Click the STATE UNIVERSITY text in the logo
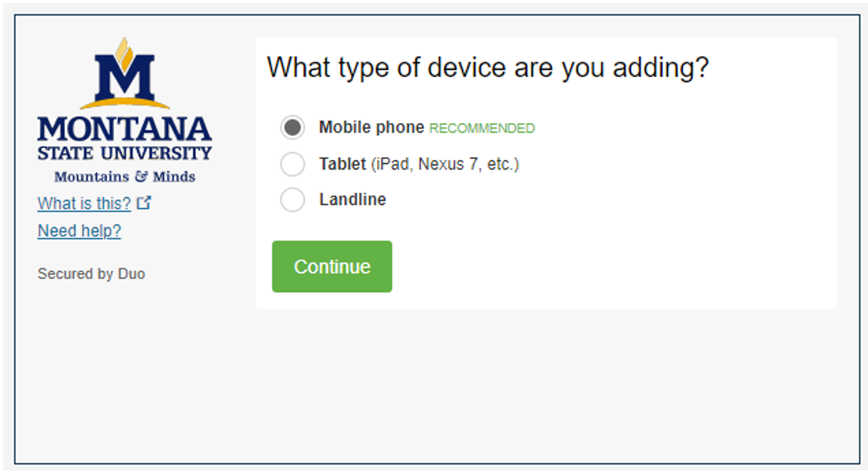Viewport: 868px width, 476px height. 125,154
